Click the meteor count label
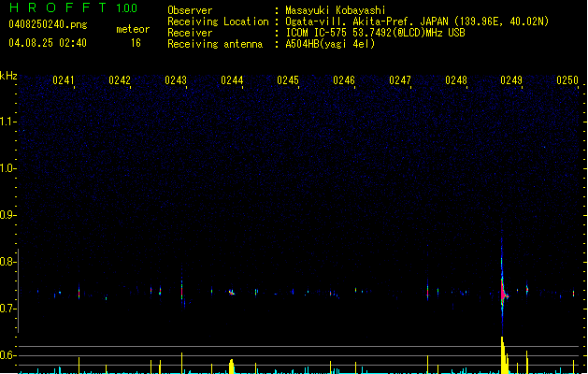This screenshot has width=588, height=374. pos(133,29)
